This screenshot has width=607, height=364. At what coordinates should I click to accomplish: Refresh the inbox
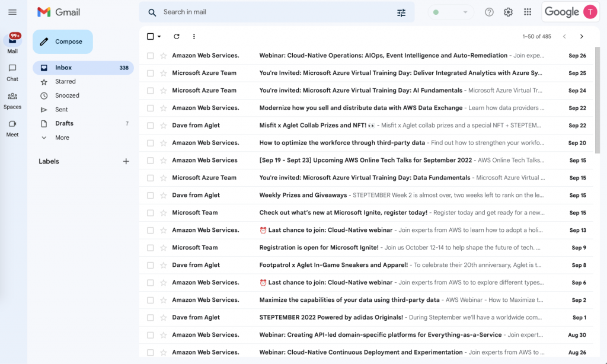[x=177, y=36]
